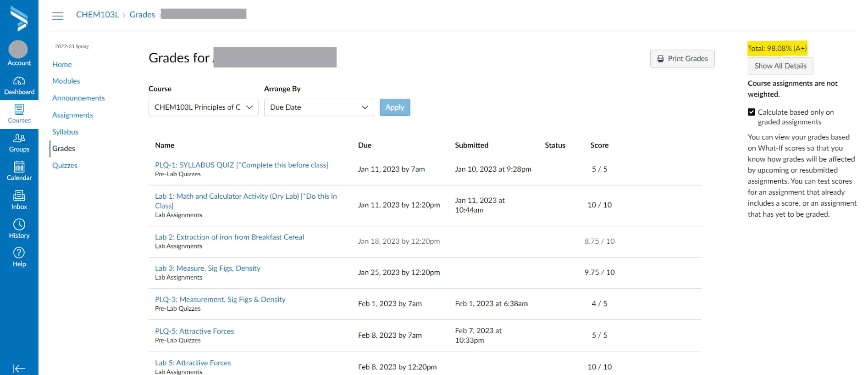Open the hamburger course navigation menu
The image size is (868, 375).
pos(58,16)
